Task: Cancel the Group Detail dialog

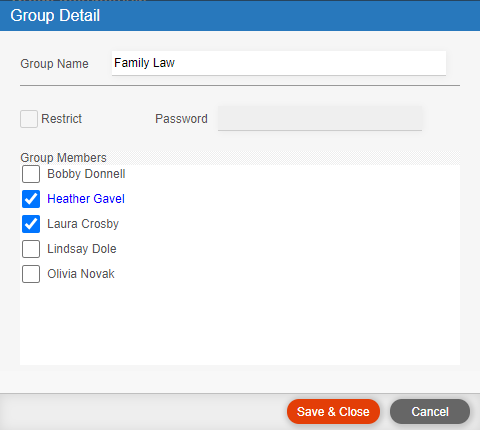Action: 430,412
